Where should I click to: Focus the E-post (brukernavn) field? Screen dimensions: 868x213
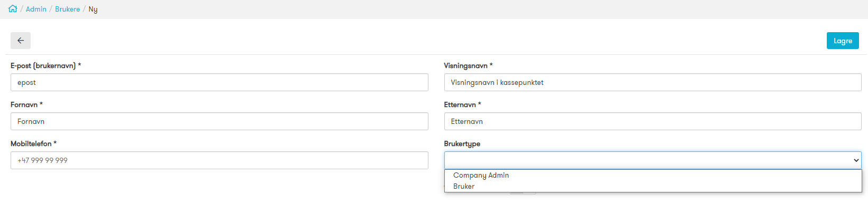[x=219, y=82]
